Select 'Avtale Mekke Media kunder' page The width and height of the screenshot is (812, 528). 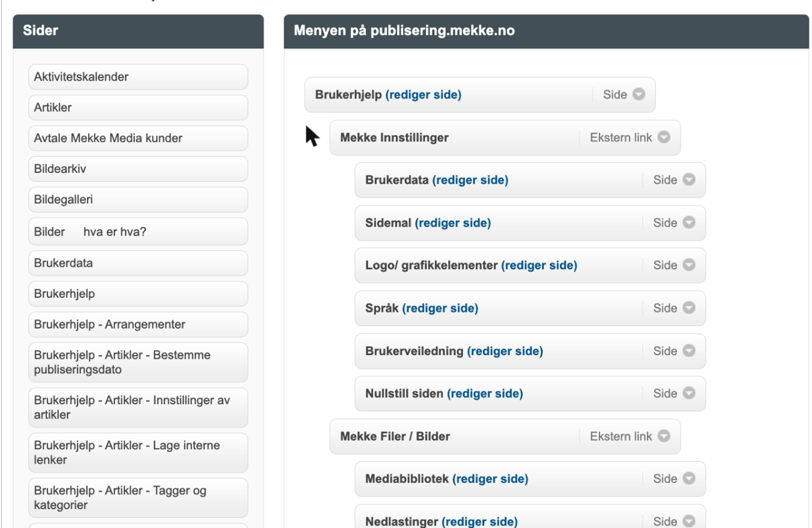tap(138, 138)
